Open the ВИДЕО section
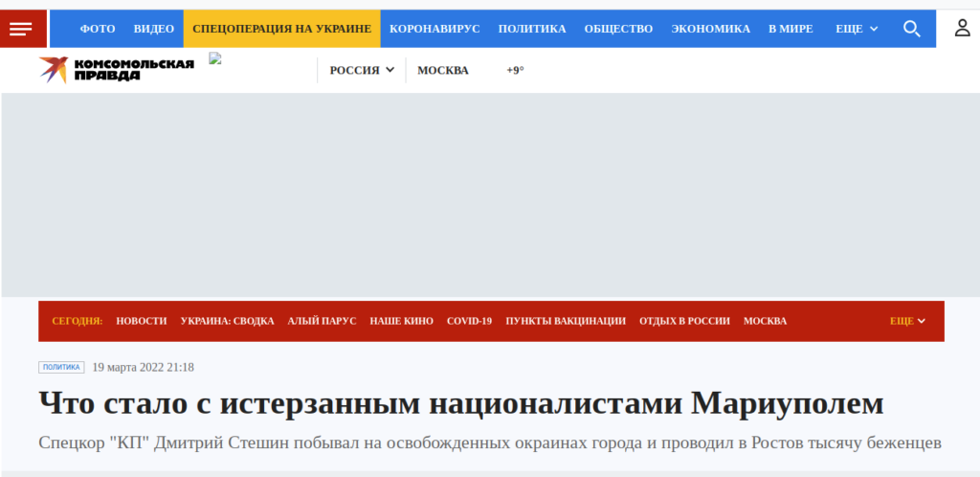This screenshot has height=477, width=980. pyautogui.click(x=154, y=29)
